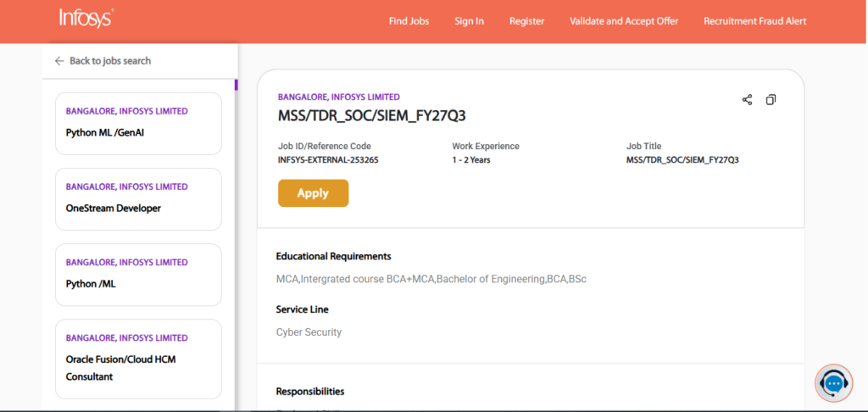Click the Service Line heading
This screenshot has width=868, height=412.
click(x=303, y=309)
